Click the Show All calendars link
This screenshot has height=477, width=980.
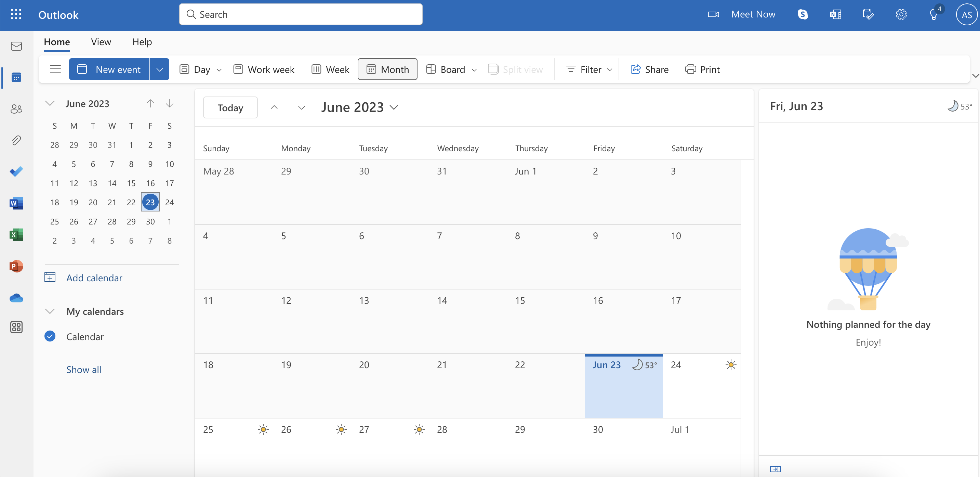pos(84,369)
